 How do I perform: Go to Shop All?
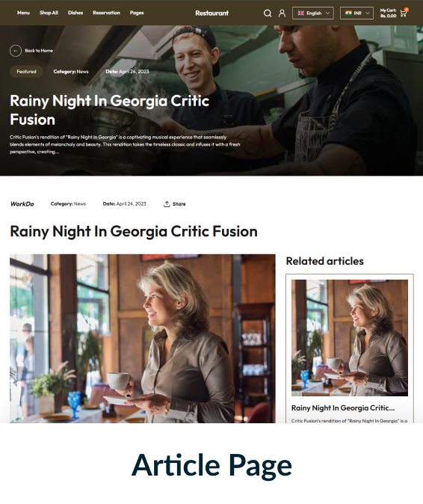[49, 13]
